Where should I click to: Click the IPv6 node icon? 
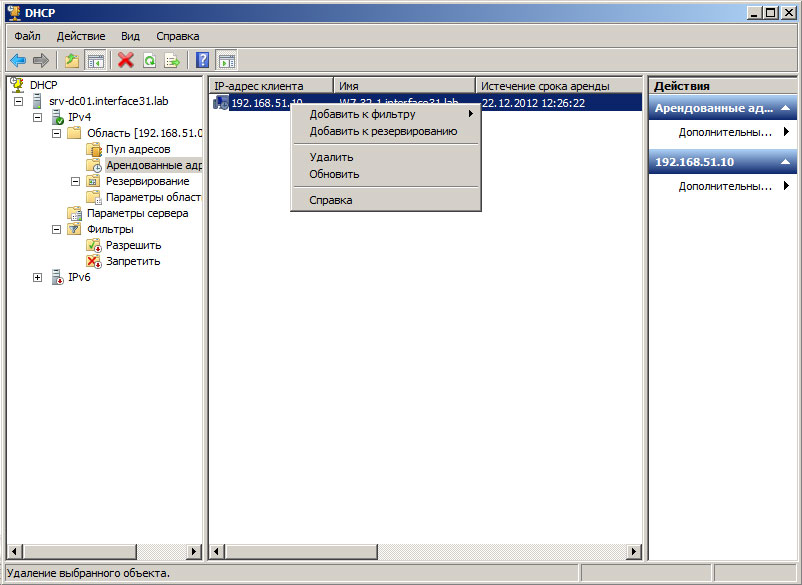tap(58, 277)
